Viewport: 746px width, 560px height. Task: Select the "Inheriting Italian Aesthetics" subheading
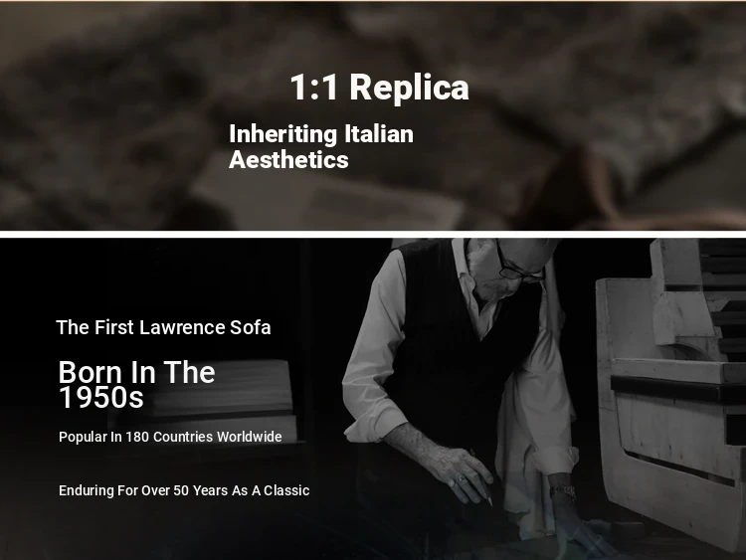tap(321, 146)
